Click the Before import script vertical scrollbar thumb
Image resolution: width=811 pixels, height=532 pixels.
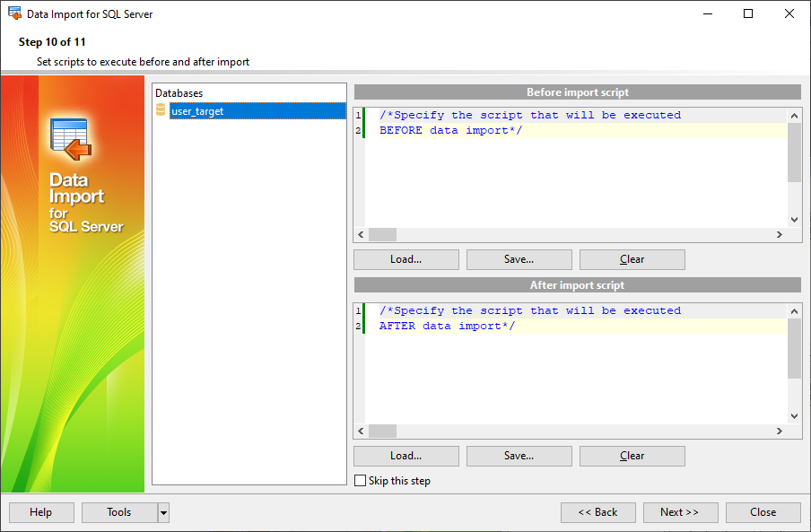(794, 153)
